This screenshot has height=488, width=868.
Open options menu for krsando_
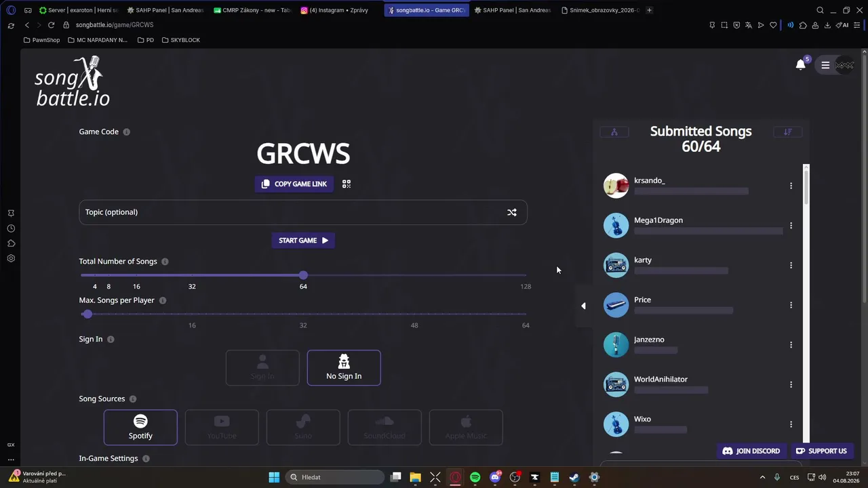tap(791, 186)
